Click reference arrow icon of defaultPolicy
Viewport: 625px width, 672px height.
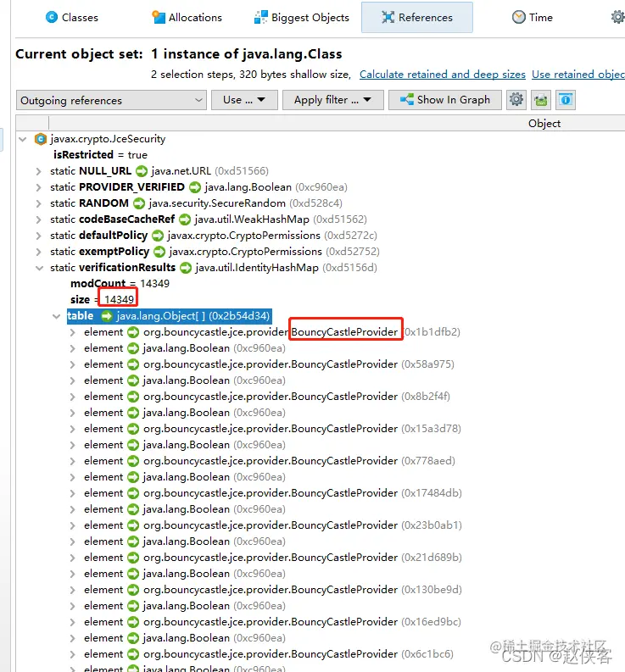tap(158, 236)
